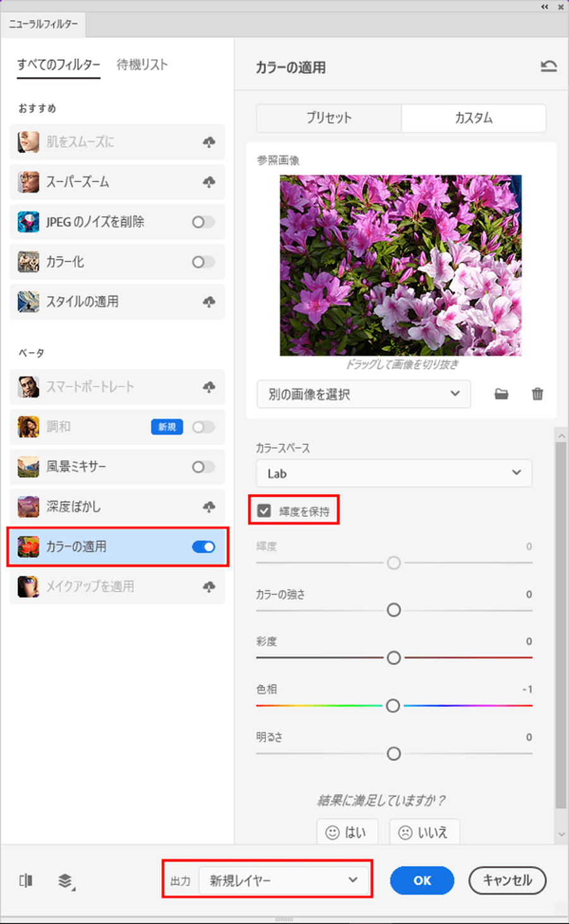Confirm with the OK button
569x924 pixels.
tap(422, 880)
